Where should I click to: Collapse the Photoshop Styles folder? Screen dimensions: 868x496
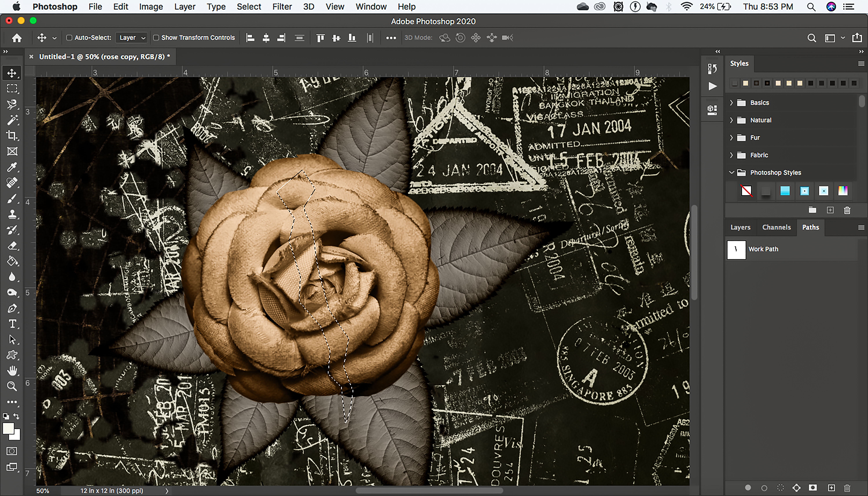tap(731, 172)
